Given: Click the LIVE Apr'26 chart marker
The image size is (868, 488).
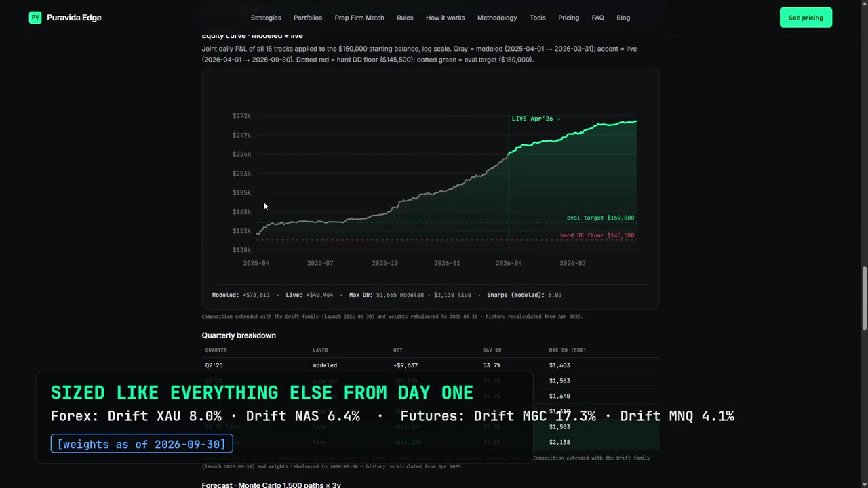Looking at the screenshot, I should click(x=536, y=119).
